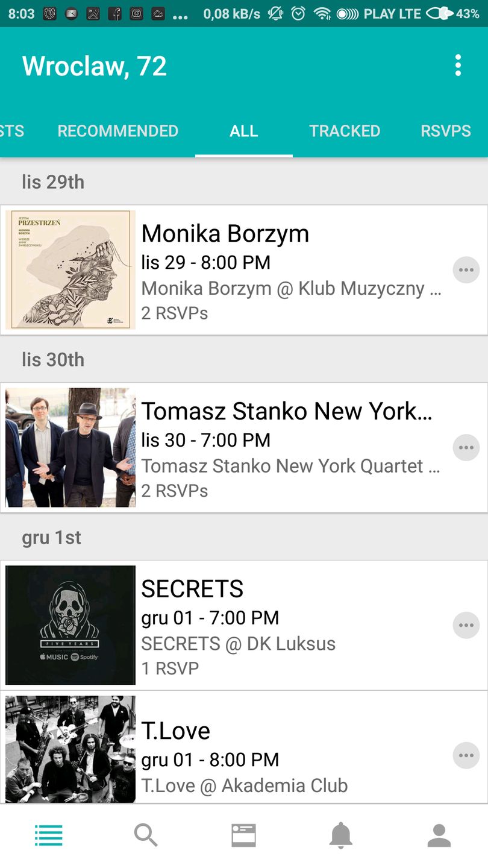Viewport: 488px width, 868px height.
Task: Open the Monika Borzym event title
Action: coord(225,234)
